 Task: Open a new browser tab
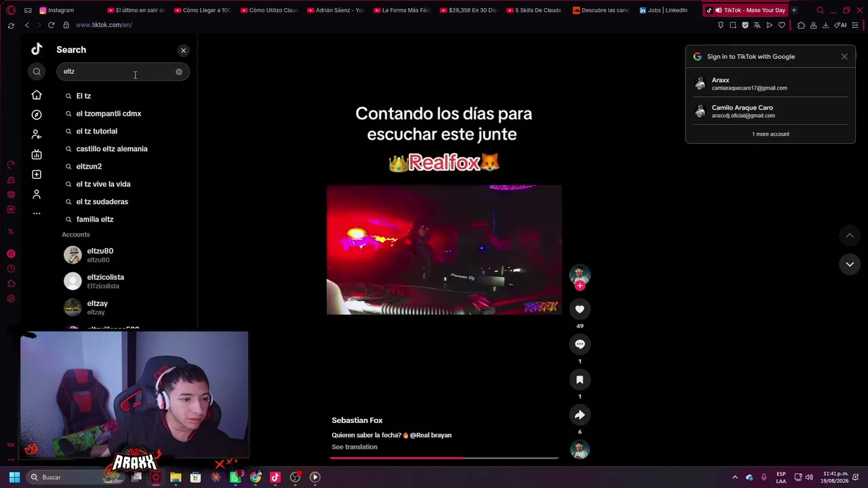(794, 10)
